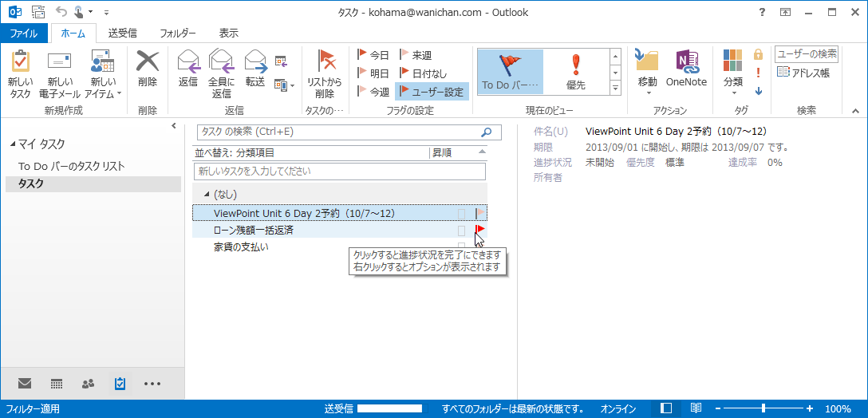868x418 pixels.
Task: Flag task for 今週
Action: 373,92
